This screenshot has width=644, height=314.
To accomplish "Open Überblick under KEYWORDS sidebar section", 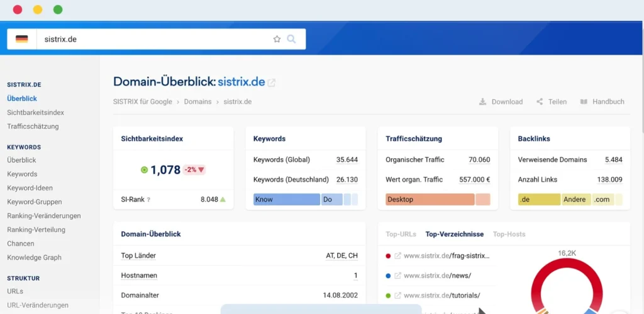I will 22,160.
